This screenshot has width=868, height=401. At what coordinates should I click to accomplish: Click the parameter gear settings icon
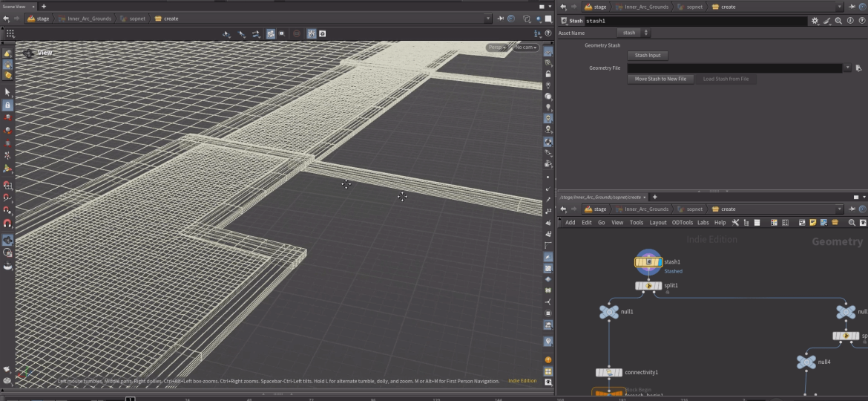pyautogui.click(x=815, y=22)
